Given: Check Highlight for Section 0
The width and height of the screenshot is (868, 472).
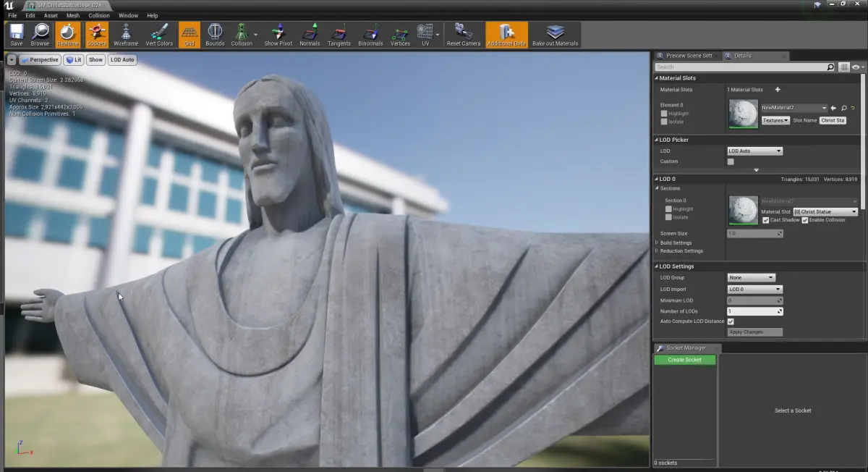Looking at the screenshot, I should [669, 209].
